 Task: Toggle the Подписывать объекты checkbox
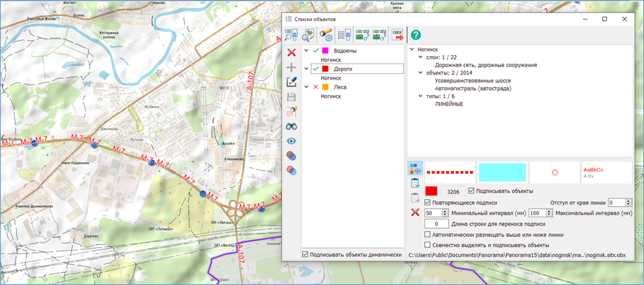[472, 191]
